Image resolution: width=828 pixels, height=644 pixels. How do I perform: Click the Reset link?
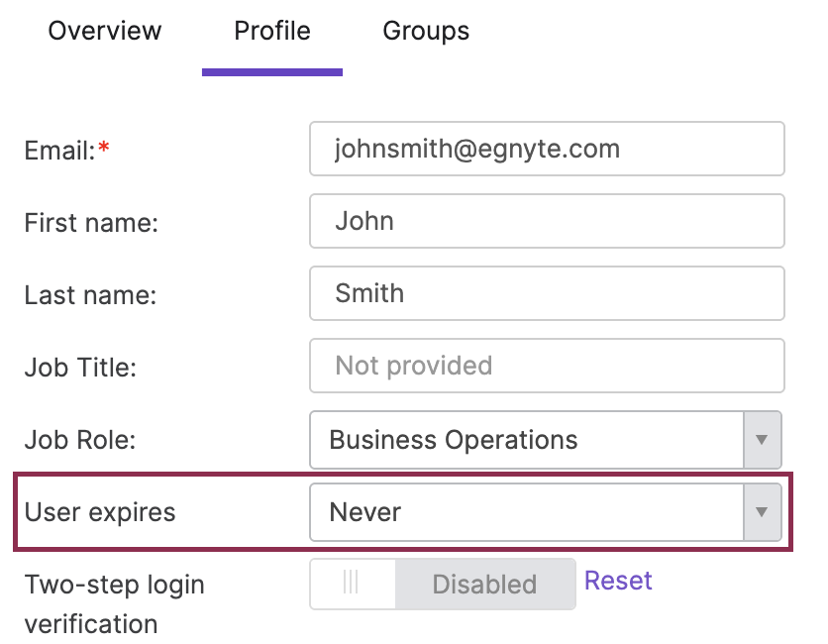pyautogui.click(x=617, y=581)
